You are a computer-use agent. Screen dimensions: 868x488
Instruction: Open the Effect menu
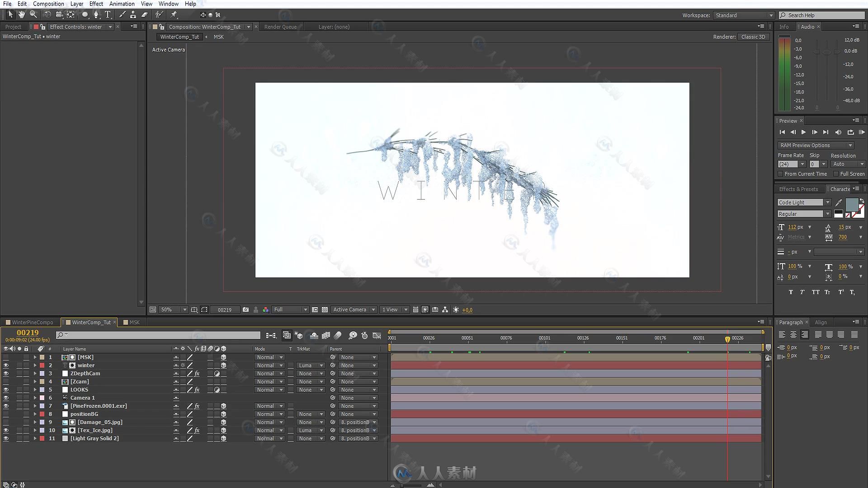tap(96, 4)
